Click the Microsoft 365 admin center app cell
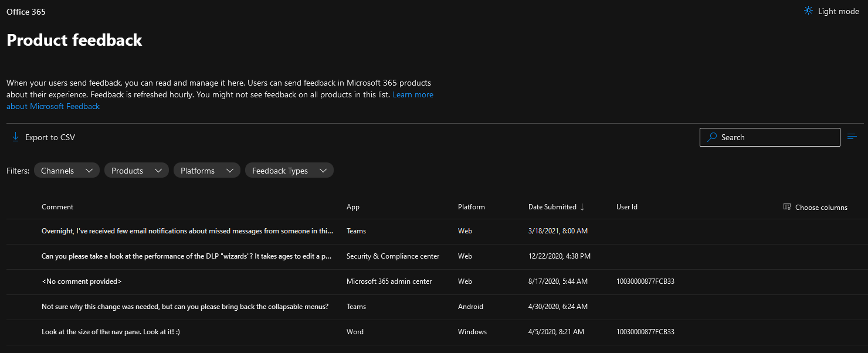The image size is (868, 353). tap(389, 281)
